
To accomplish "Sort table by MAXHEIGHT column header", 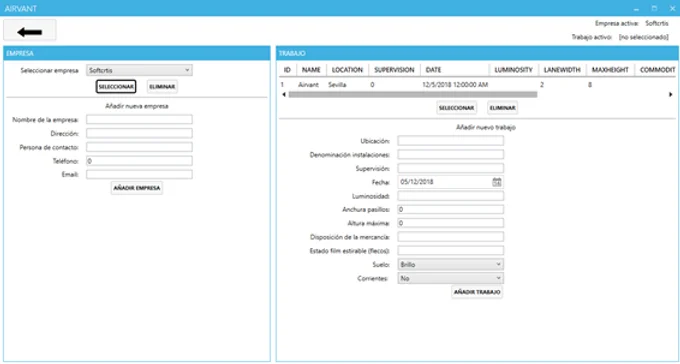I will tap(610, 70).
